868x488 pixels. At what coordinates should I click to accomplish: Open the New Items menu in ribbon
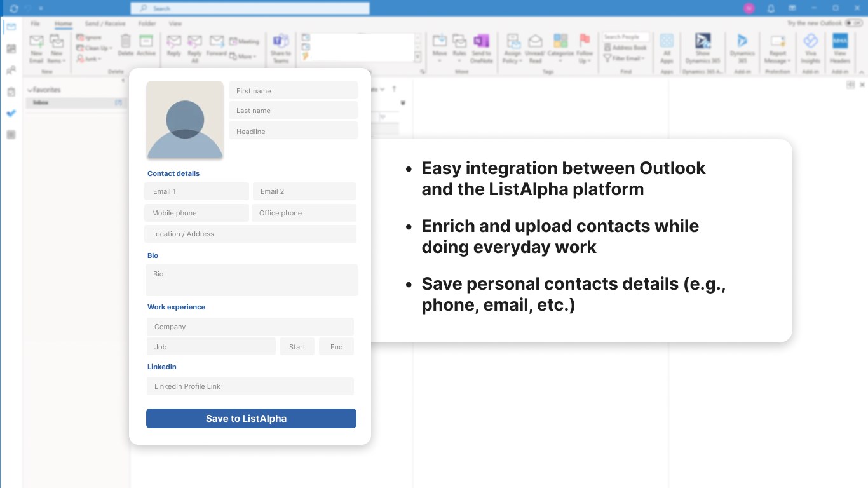[x=56, y=48]
